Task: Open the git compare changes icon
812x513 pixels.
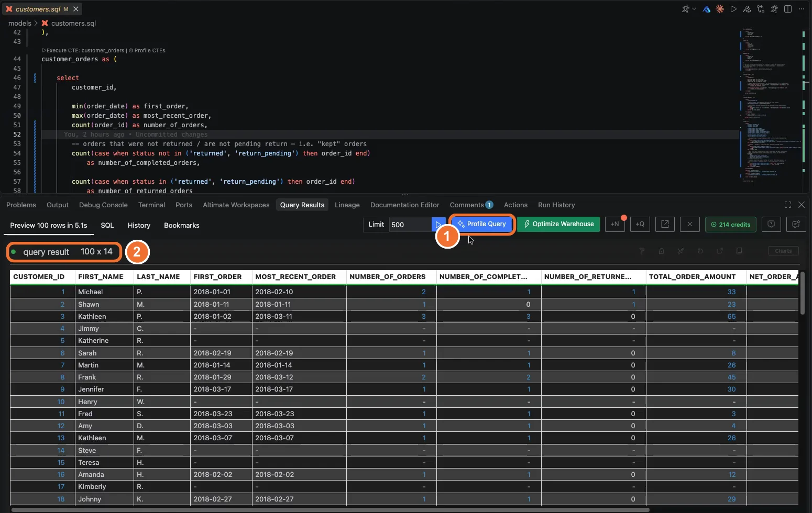Action: click(761, 9)
